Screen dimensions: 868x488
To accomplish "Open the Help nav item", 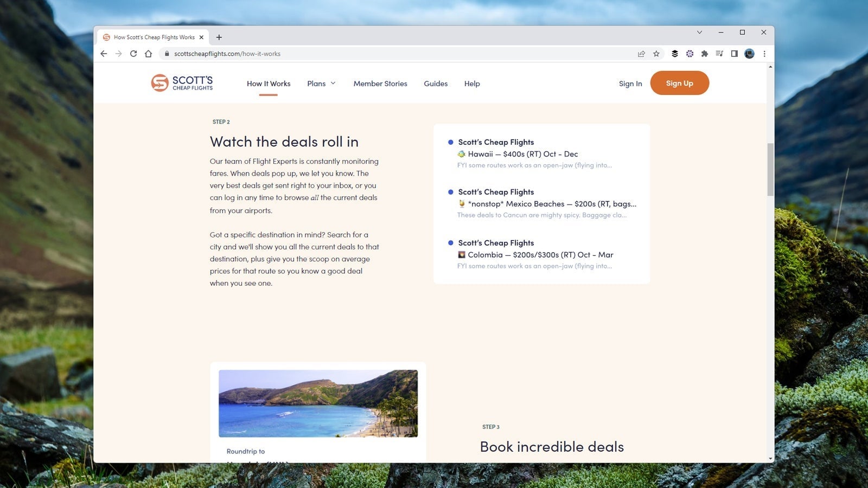I will coord(472,84).
